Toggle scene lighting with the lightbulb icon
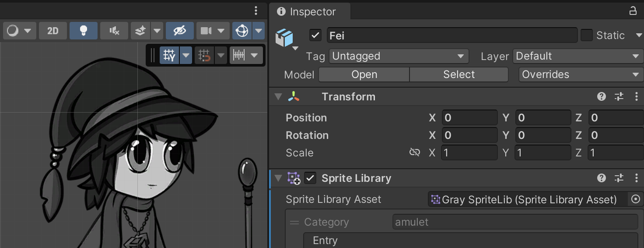Image resolution: width=644 pixels, height=248 pixels. [x=83, y=31]
